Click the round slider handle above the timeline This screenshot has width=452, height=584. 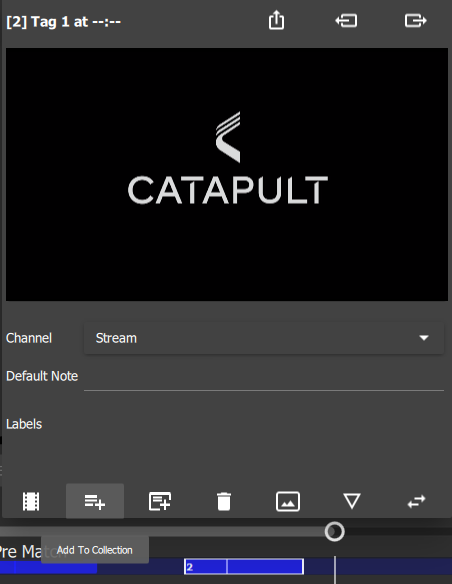[x=334, y=531]
